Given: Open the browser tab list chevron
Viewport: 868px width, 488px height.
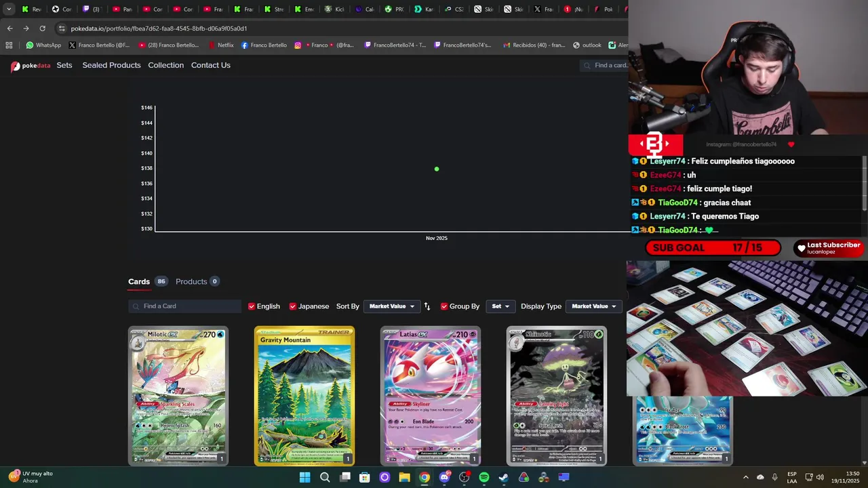Looking at the screenshot, I should click(x=8, y=9).
